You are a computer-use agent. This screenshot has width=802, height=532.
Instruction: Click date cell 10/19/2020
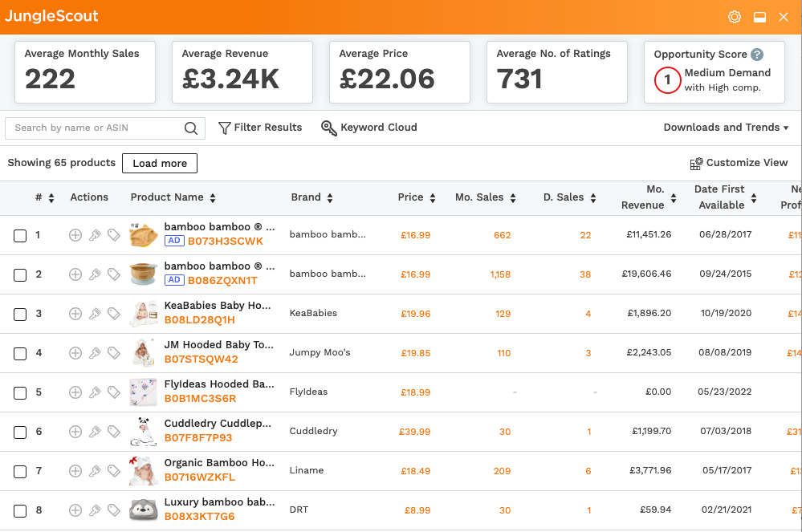(726, 313)
